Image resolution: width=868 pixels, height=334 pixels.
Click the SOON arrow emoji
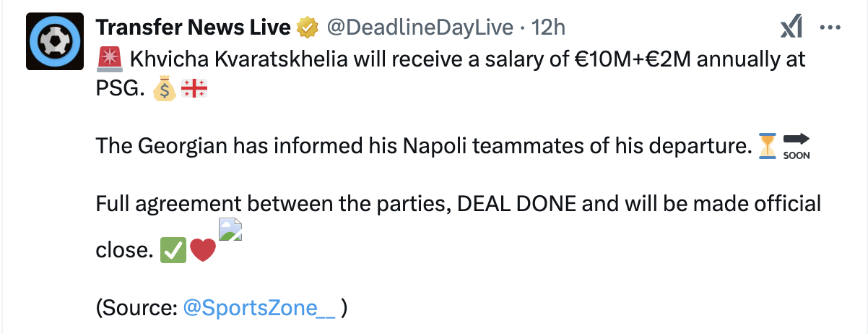pos(797,147)
